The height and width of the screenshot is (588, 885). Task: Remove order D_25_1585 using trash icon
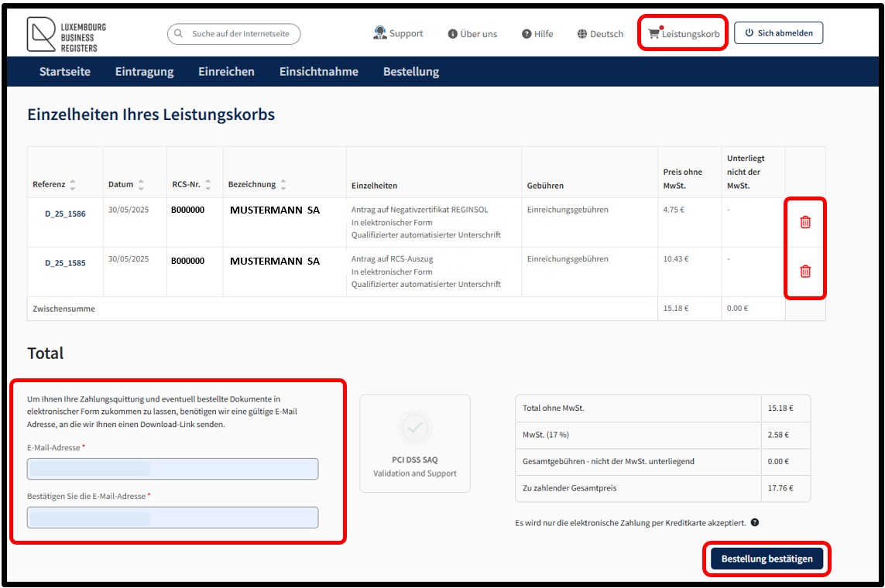[x=805, y=271]
